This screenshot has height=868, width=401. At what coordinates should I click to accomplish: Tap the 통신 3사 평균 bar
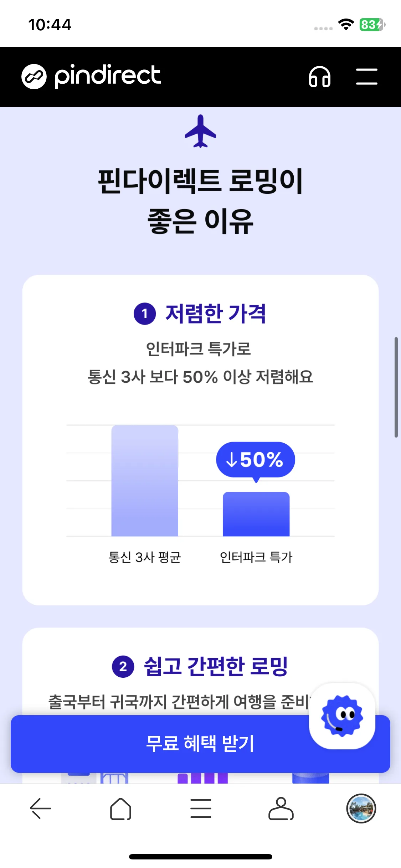click(x=145, y=481)
